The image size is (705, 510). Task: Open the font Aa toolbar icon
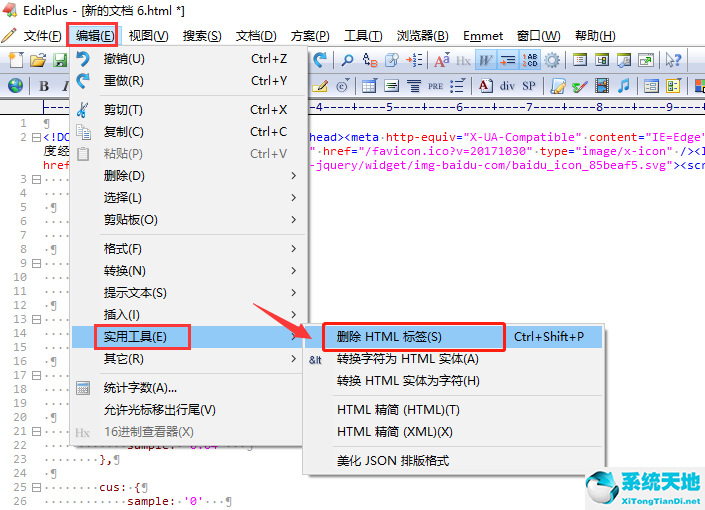coord(442,60)
